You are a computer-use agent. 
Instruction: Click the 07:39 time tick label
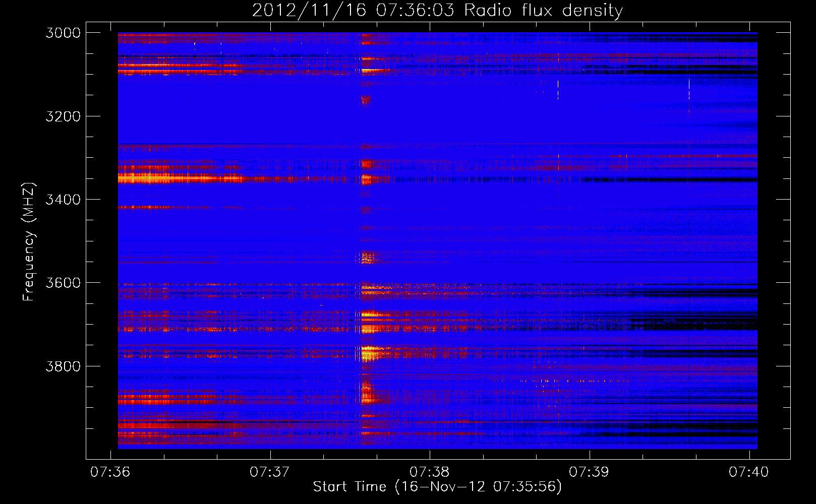(589, 472)
